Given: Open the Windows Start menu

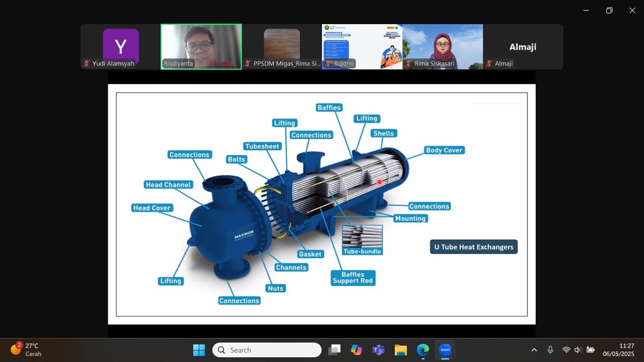Looking at the screenshot, I should [x=199, y=350].
